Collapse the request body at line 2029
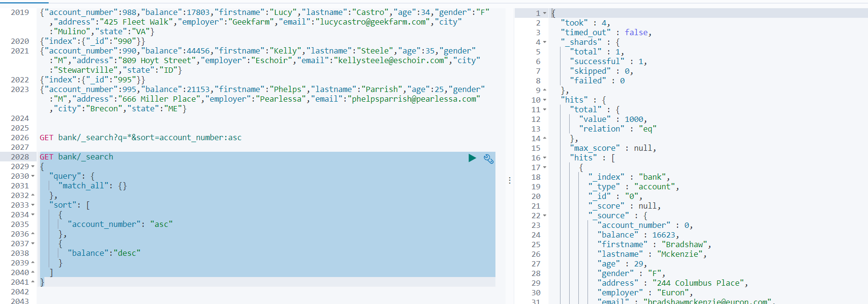The width and height of the screenshot is (868, 304). [33, 167]
